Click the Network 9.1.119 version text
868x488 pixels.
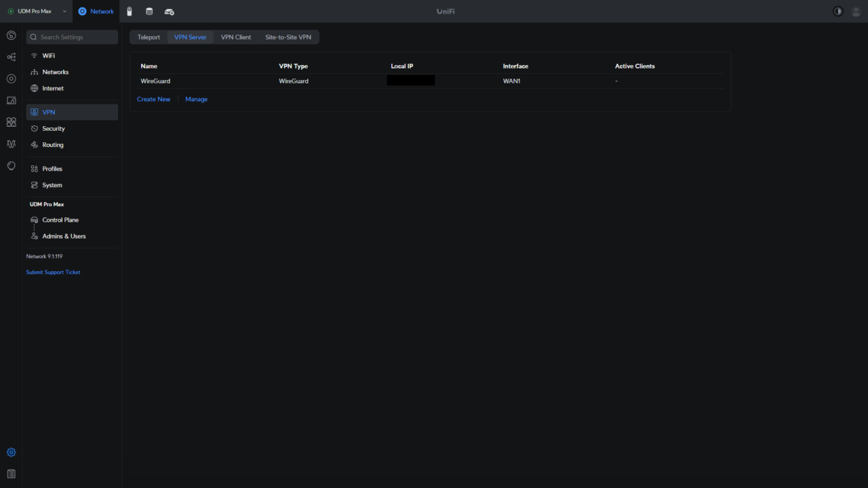point(44,256)
